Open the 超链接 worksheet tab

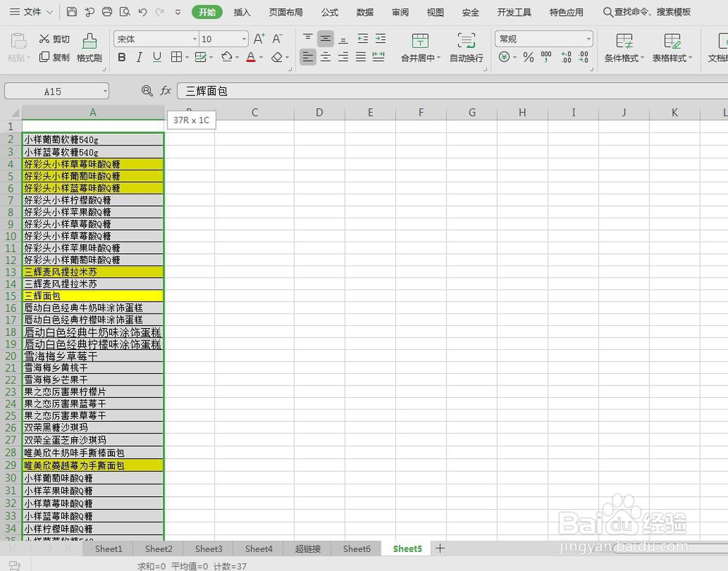coord(308,548)
